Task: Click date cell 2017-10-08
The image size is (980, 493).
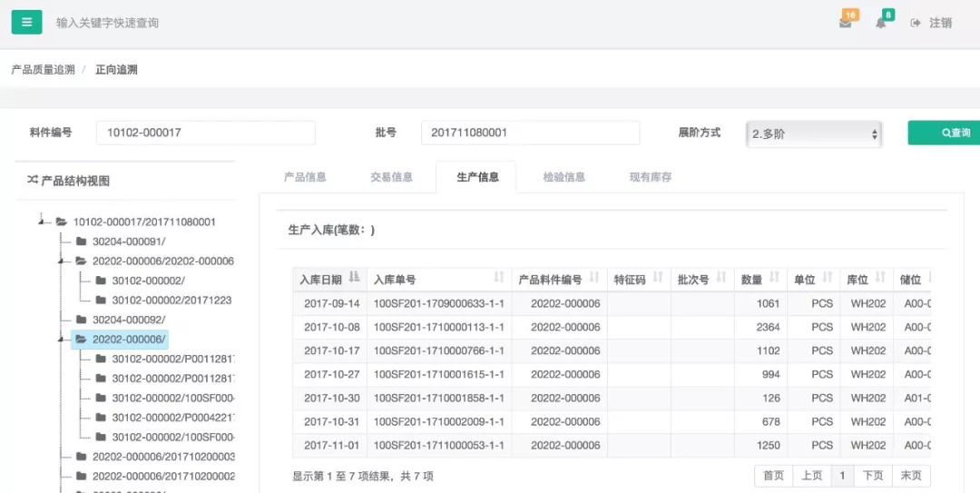Action: 332,327
